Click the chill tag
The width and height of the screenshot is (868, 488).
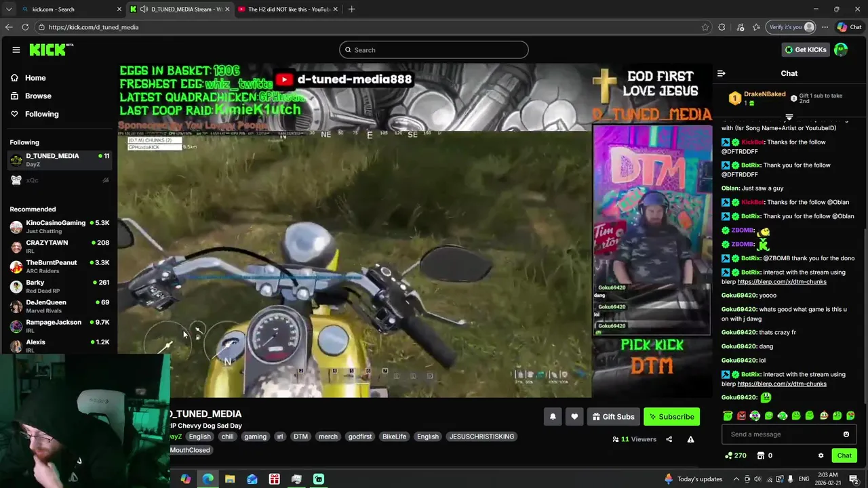pos(227,436)
